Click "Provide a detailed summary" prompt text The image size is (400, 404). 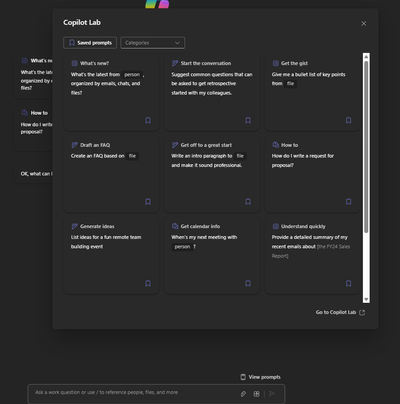[x=310, y=246]
